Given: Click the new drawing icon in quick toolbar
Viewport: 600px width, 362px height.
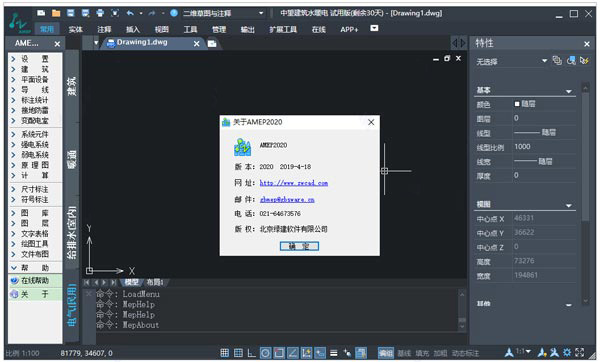Looking at the screenshot, I should 41,13.
